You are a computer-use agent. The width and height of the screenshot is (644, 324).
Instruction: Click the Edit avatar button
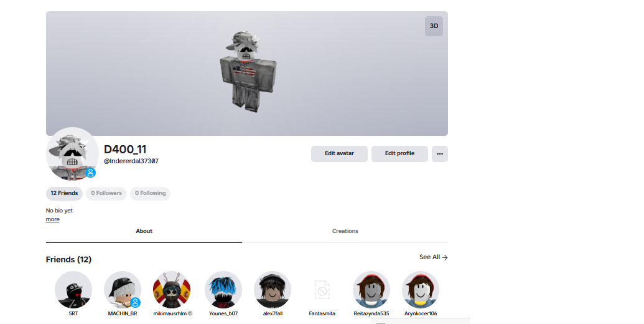(339, 154)
